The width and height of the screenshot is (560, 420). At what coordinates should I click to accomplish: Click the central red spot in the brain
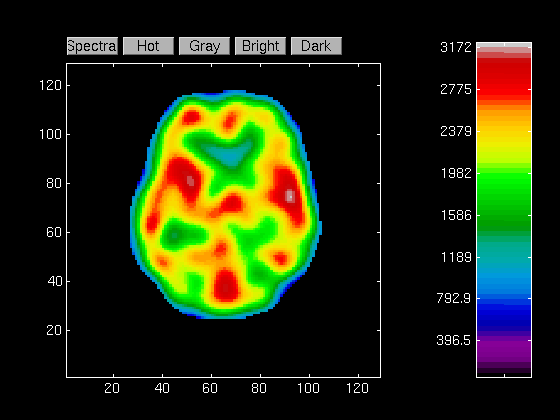click(x=231, y=204)
